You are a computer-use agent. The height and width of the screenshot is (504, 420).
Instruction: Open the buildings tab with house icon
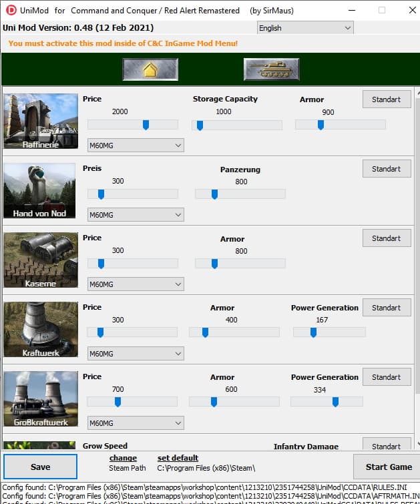[150, 69]
